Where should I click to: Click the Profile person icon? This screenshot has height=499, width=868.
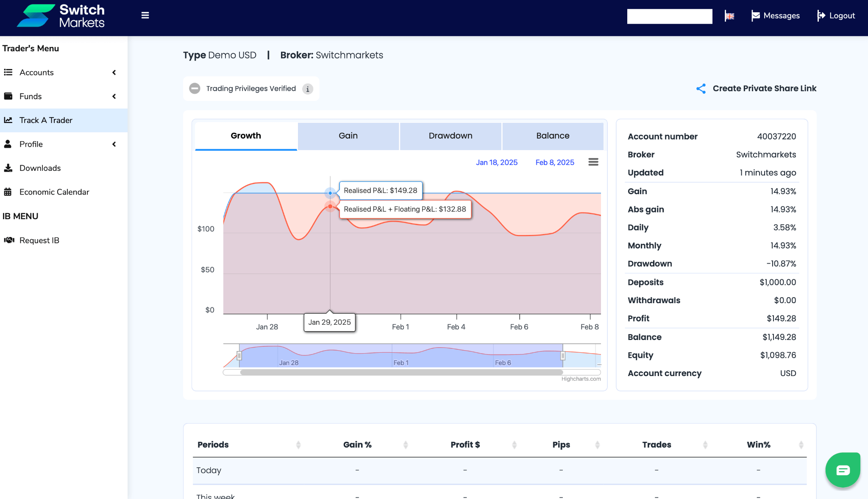(8, 144)
